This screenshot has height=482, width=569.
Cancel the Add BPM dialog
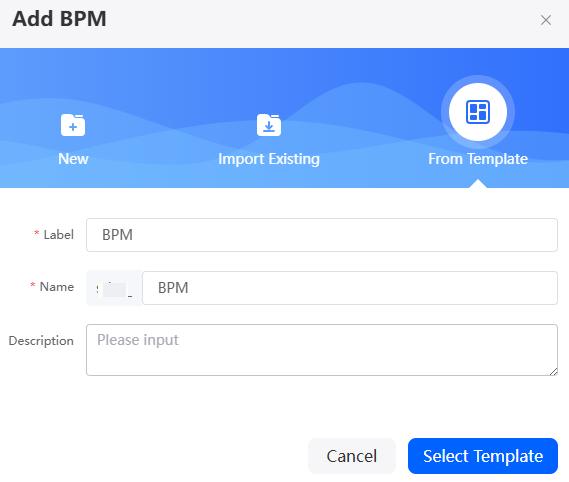(352, 456)
